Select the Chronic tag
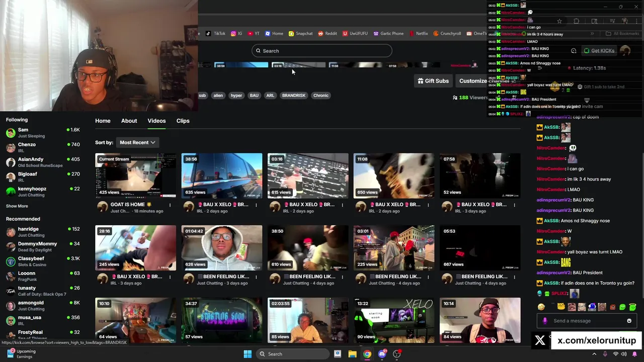Screen dimensions: 644x362 coord(321,96)
